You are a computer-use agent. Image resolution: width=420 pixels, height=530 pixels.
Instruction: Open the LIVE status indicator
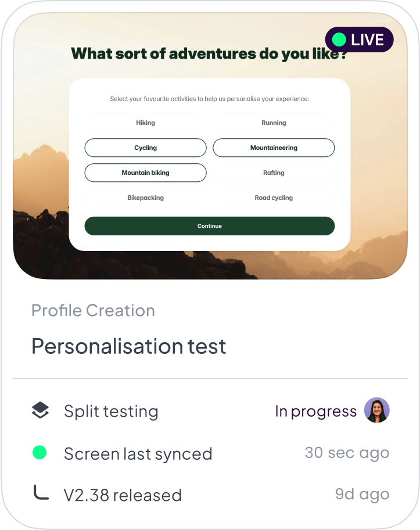tap(359, 40)
